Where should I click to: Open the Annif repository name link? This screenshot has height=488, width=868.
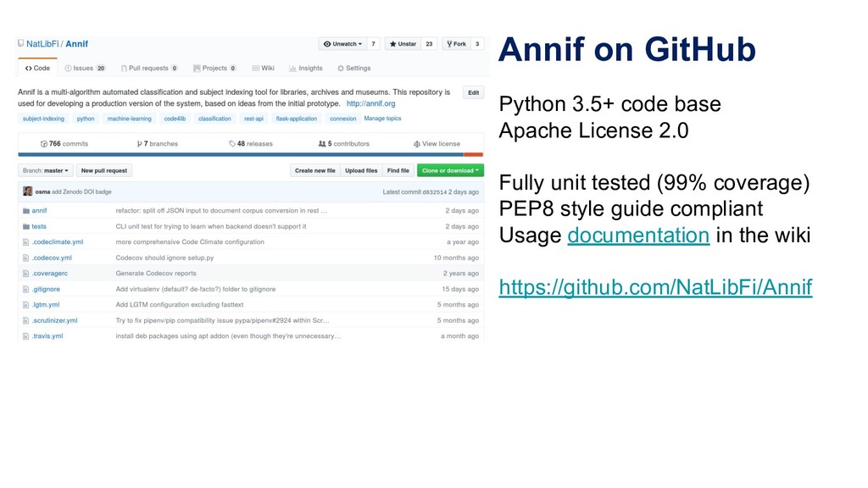click(x=77, y=44)
